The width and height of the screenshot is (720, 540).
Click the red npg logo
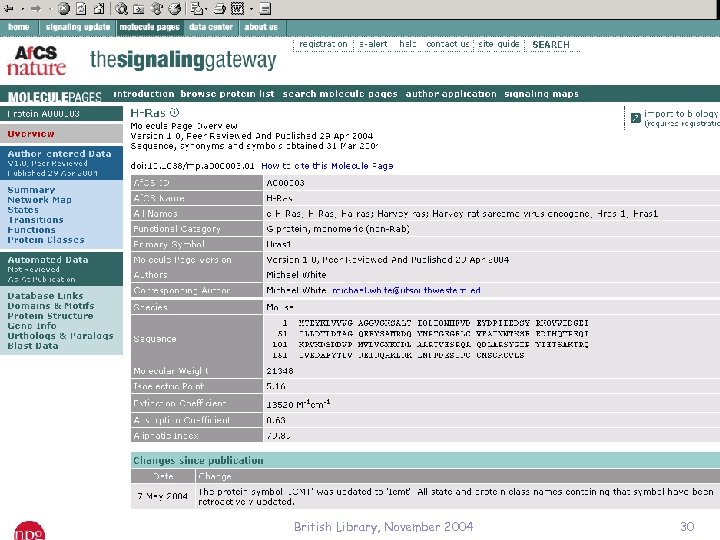coord(29,531)
